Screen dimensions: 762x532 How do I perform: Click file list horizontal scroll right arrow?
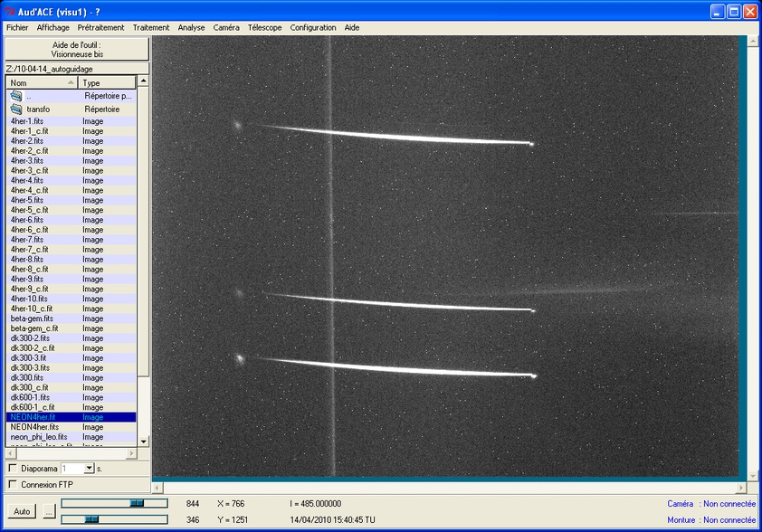tap(132, 453)
